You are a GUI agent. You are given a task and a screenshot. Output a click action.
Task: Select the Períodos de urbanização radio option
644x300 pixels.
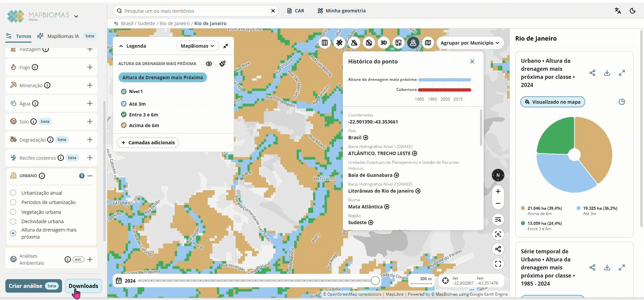[13, 202]
